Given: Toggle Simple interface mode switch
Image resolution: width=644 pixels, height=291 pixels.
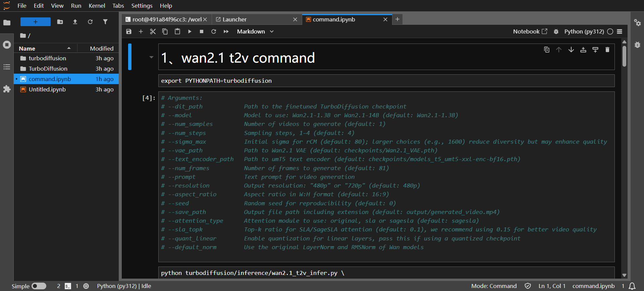Looking at the screenshot, I should 39,286.
